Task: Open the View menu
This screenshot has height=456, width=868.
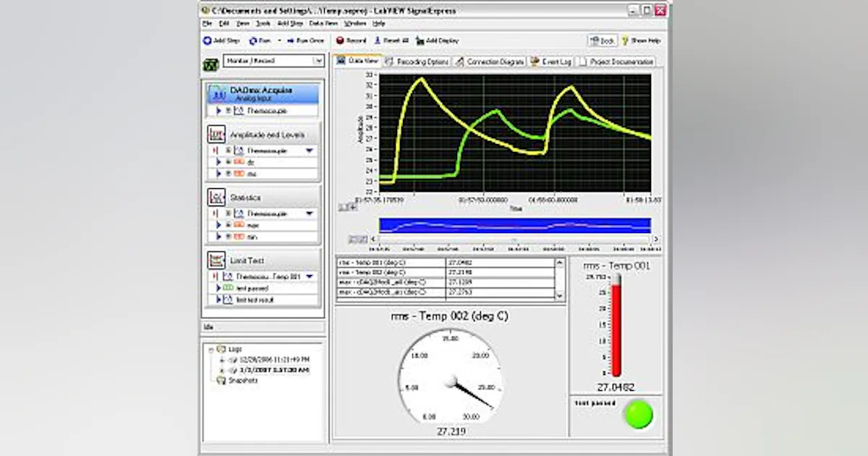Action: [244, 23]
